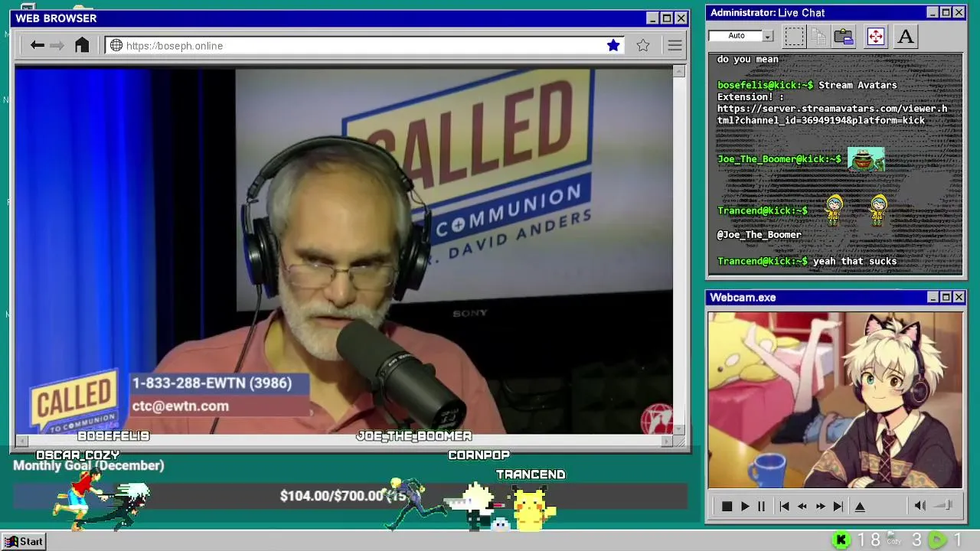Click the Paste icon in Live Chat toolbar
Viewport: 980px width, 551px height.
click(844, 36)
